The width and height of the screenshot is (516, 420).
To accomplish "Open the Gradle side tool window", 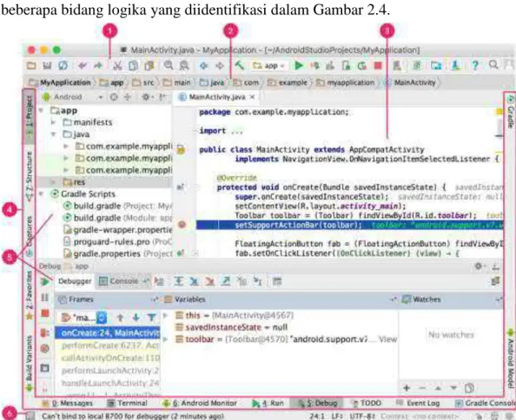I will (510, 111).
